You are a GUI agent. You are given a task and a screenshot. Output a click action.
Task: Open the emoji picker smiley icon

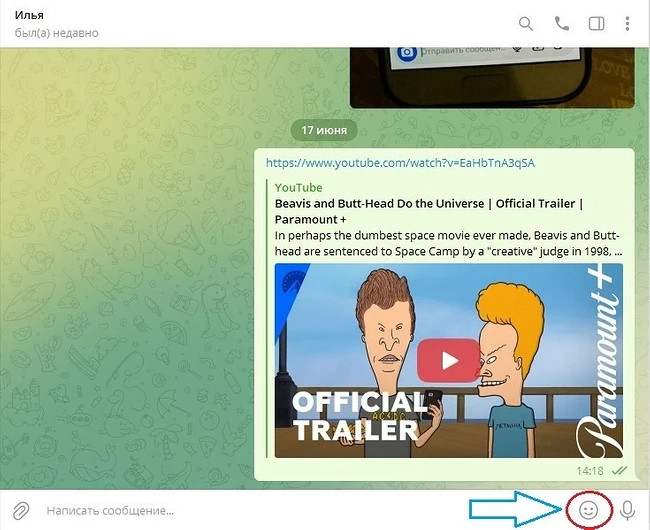589,510
